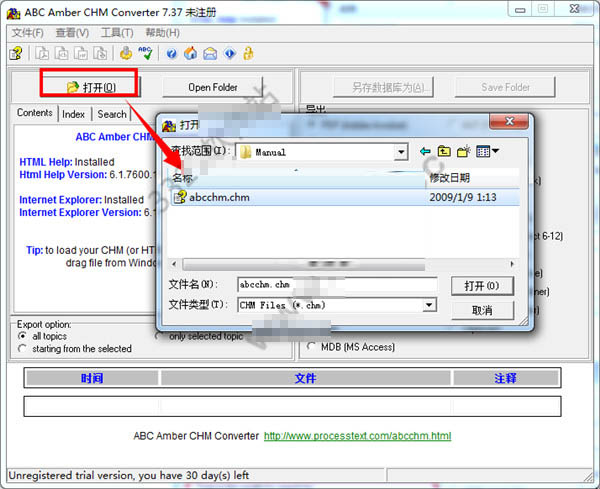Click 取消 to cancel the Open dialog
Screen dimensions: 600x489
pos(482,310)
